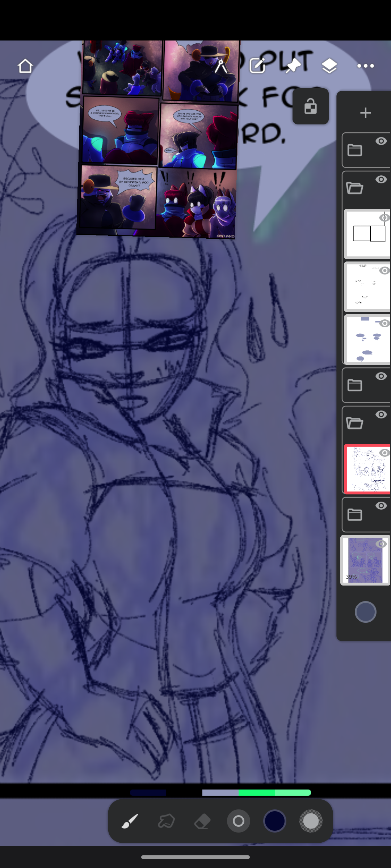The height and width of the screenshot is (868, 391).
Task: Hide the second open folder group
Action: pyautogui.click(x=381, y=179)
